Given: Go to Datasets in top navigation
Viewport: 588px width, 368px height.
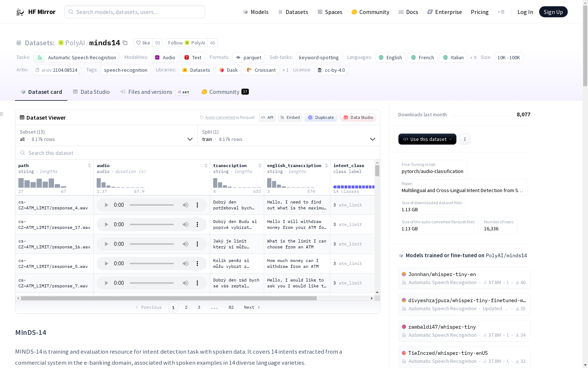Looking at the screenshot, I should pos(293,12).
